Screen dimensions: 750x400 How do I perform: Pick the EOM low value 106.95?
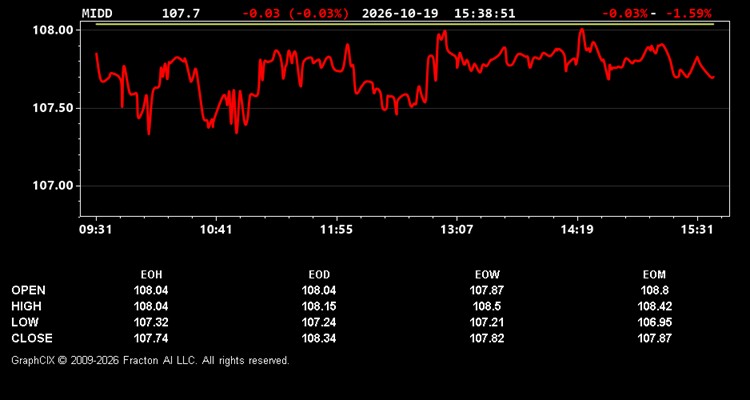654,322
